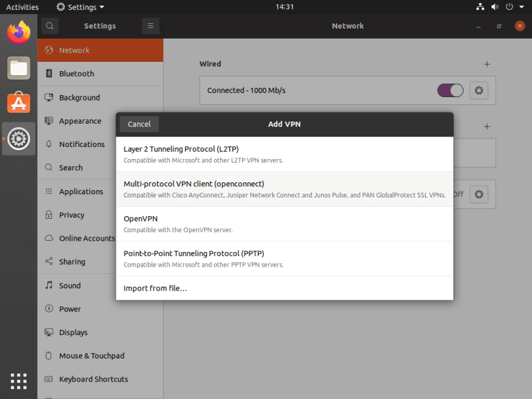Expand the Settings app menu in top bar
The width and height of the screenshot is (532, 399).
coord(80,7)
